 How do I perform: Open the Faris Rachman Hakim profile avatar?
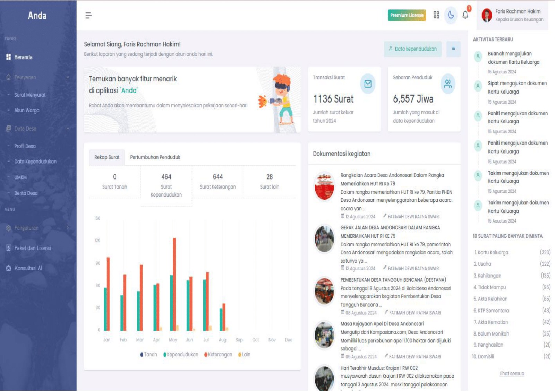point(487,16)
